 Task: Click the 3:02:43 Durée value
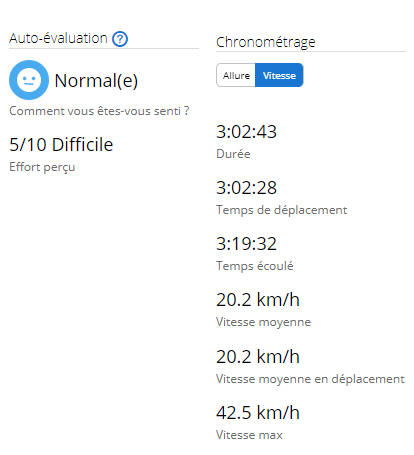[x=246, y=132]
